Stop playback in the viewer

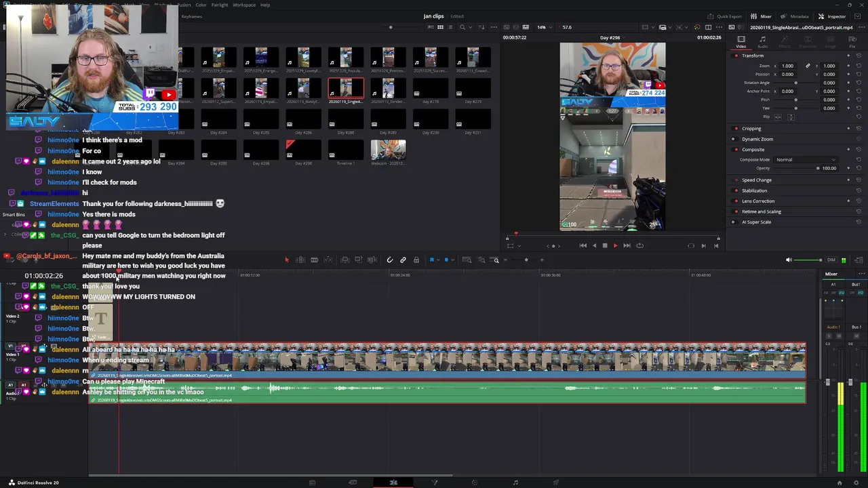coord(605,245)
